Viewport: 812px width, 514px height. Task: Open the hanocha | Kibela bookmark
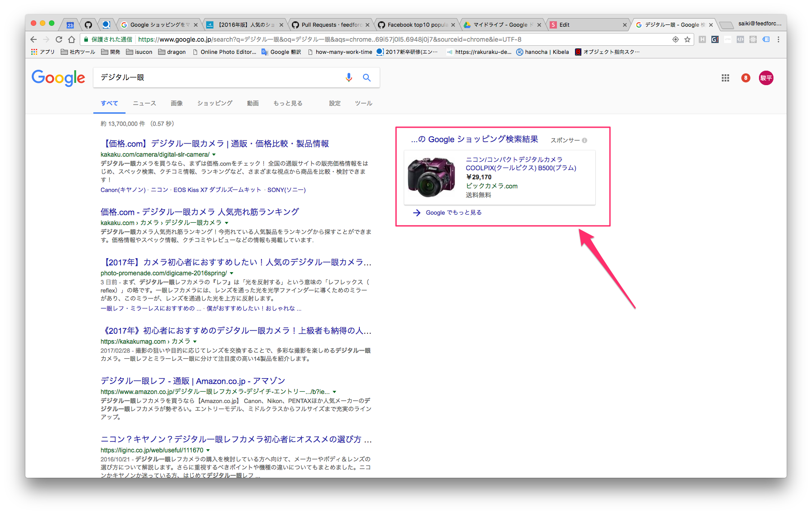coord(542,52)
